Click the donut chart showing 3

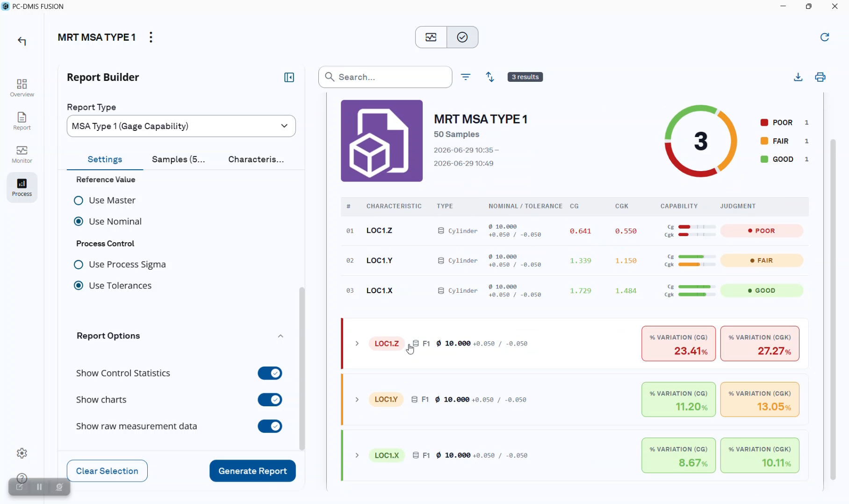point(701,141)
